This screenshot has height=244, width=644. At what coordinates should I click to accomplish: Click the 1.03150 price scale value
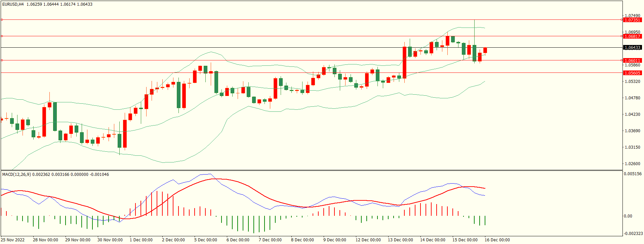click(x=632, y=147)
